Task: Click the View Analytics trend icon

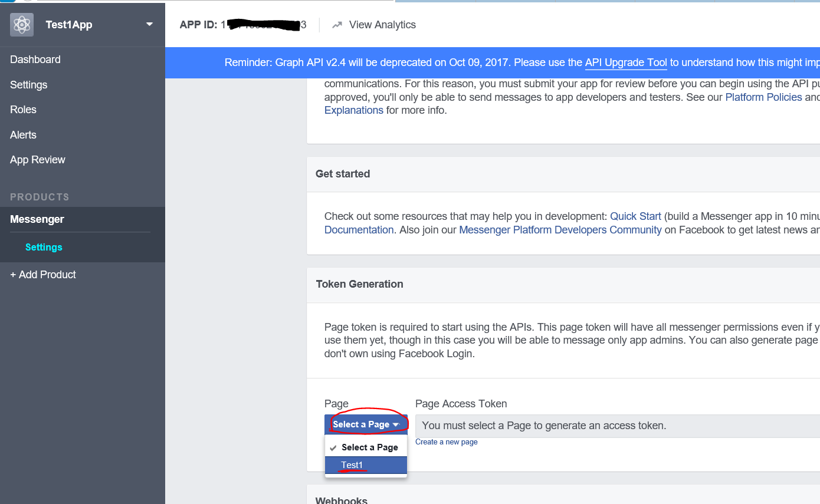Action: pos(337,25)
